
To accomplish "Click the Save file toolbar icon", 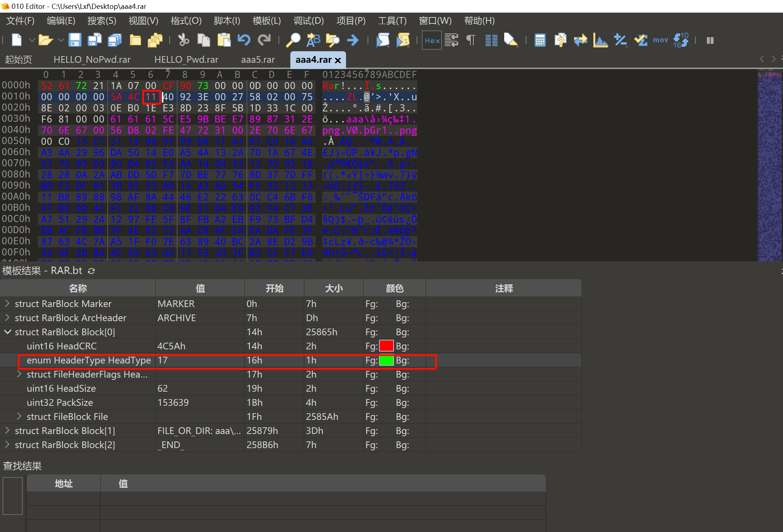I will click(x=75, y=40).
